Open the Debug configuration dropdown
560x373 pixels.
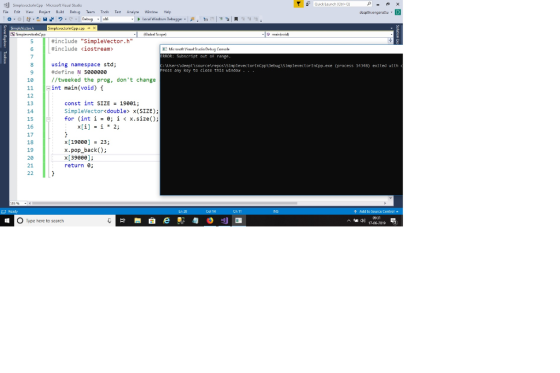click(91, 19)
